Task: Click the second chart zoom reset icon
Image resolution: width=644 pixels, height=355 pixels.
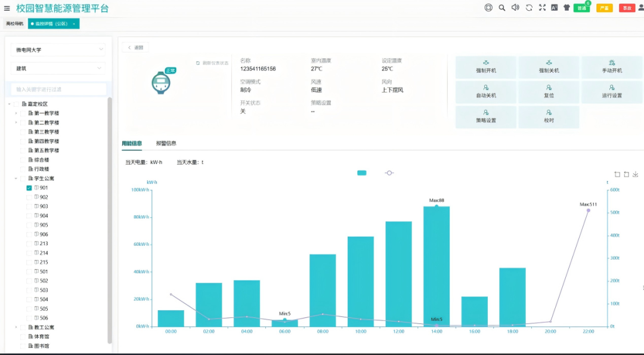Action: (626, 174)
